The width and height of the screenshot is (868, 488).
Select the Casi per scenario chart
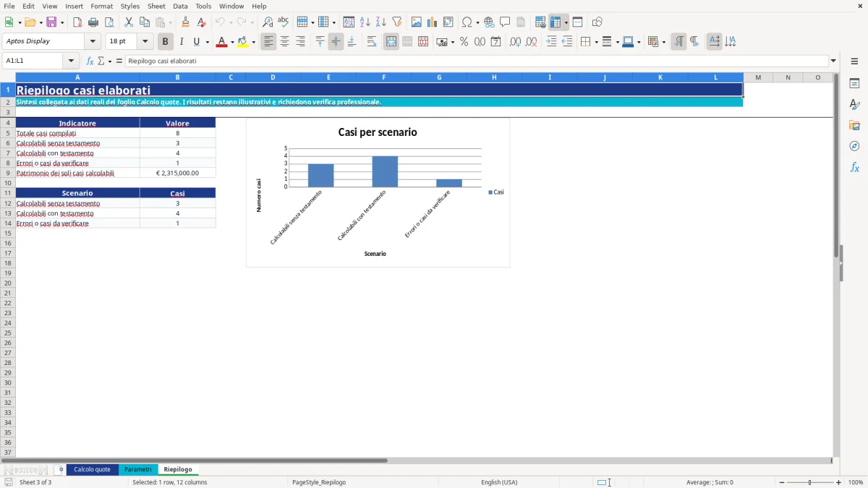378,192
